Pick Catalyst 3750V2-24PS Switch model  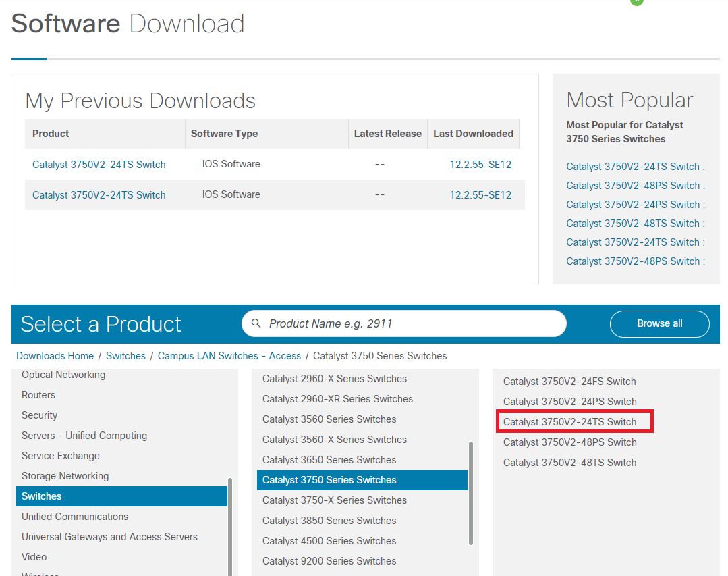[570, 402]
